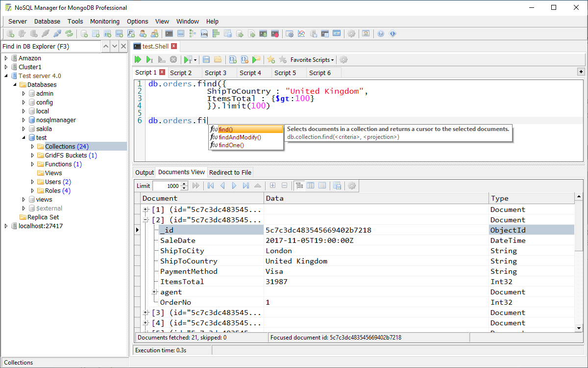Increase the Limit value with the stepper

pyautogui.click(x=183, y=184)
